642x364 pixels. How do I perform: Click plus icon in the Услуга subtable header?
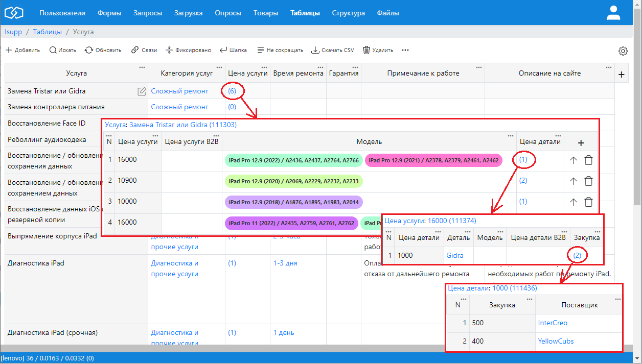click(581, 143)
